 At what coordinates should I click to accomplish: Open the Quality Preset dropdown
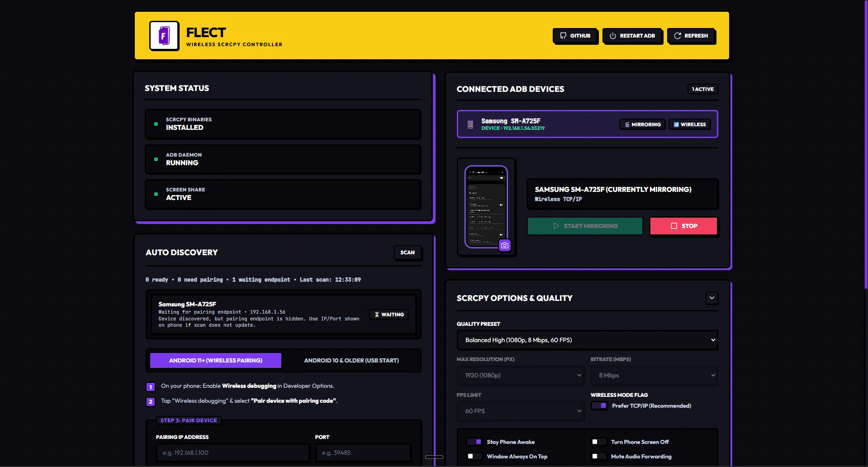click(587, 340)
